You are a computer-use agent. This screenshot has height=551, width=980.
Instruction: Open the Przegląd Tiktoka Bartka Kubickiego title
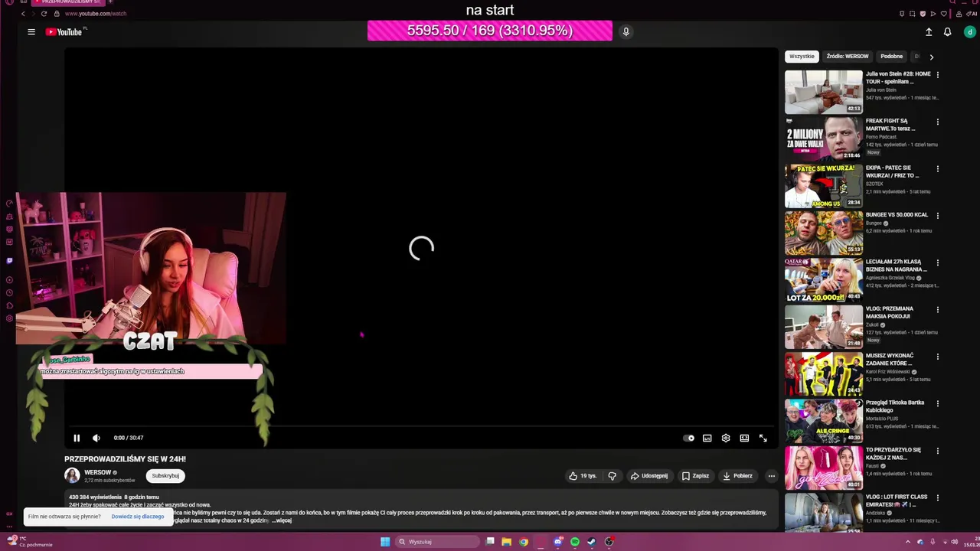click(895, 406)
